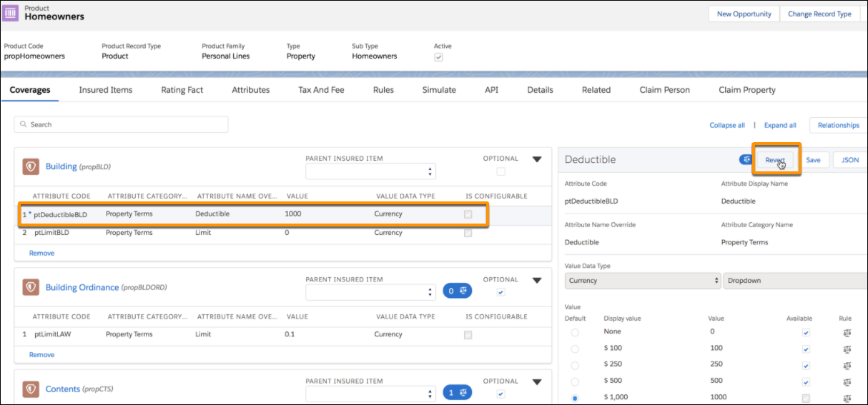The image size is (868, 405).
Task: Toggle Available checkbox for $ 500 value
Action: point(807,382)
